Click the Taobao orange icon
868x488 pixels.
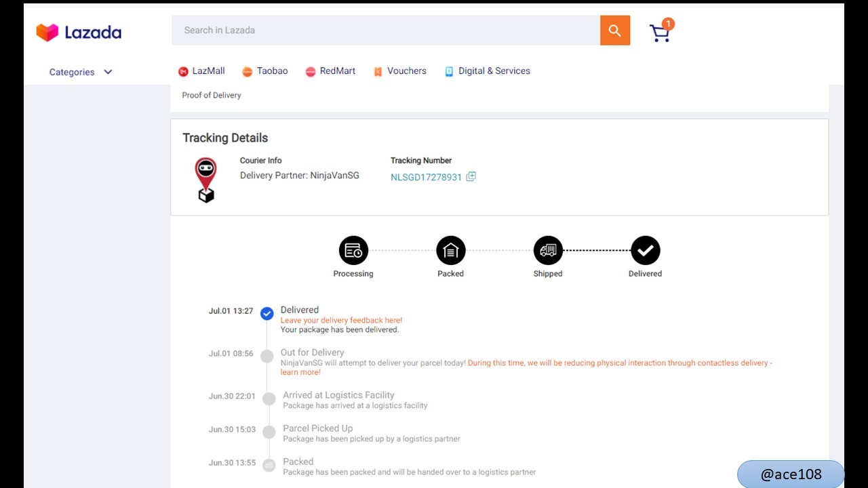248,71
